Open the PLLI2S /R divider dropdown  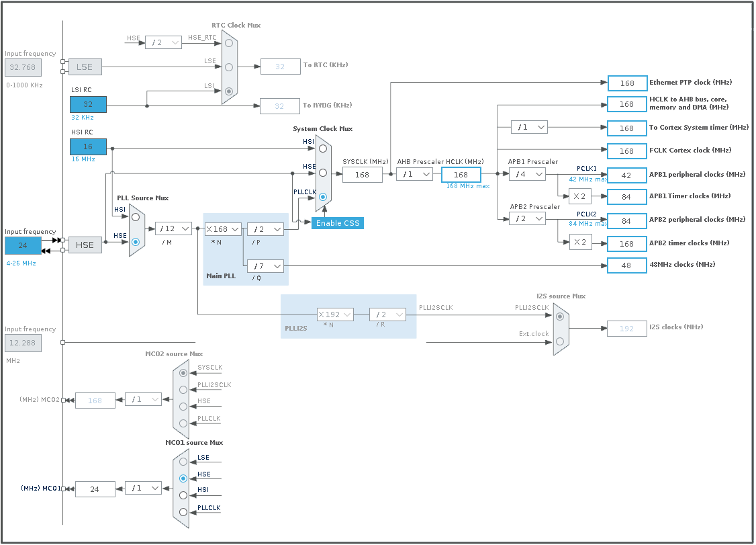tap(387, 315)
